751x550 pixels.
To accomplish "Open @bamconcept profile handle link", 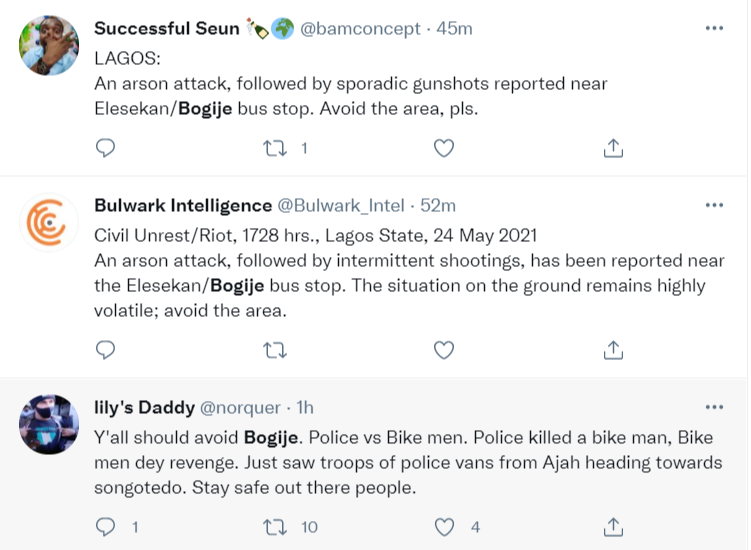I will (361, 28).
